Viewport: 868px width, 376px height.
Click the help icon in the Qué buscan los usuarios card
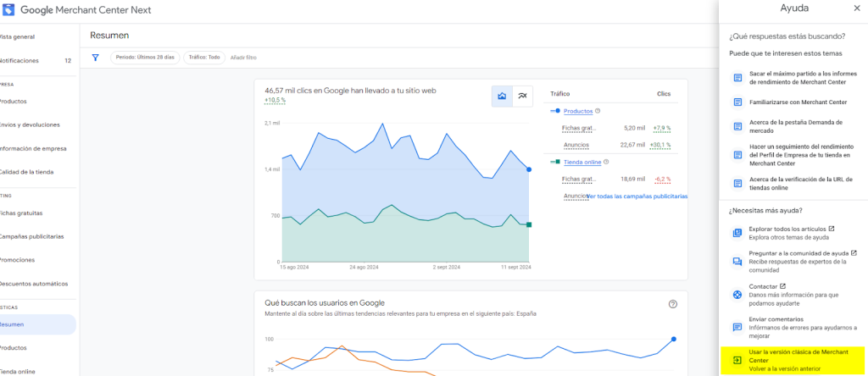click(x=673, y=304)
